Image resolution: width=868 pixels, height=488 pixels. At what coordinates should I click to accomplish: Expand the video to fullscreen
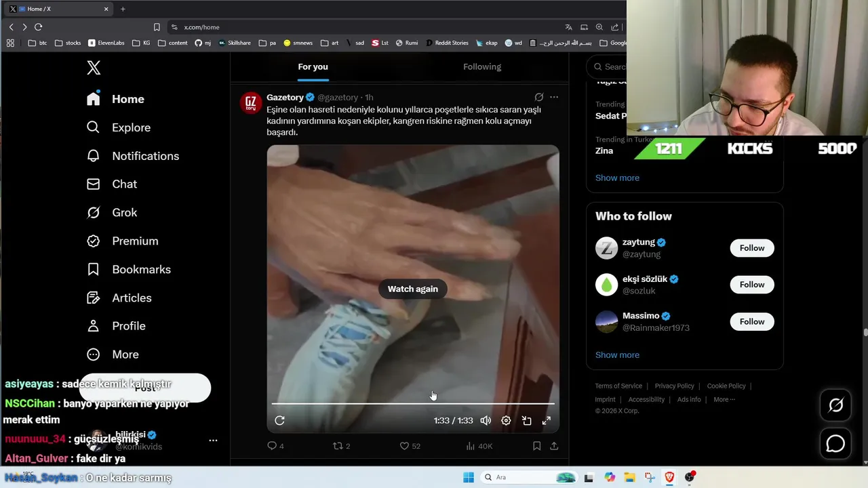tap(547, 421)
